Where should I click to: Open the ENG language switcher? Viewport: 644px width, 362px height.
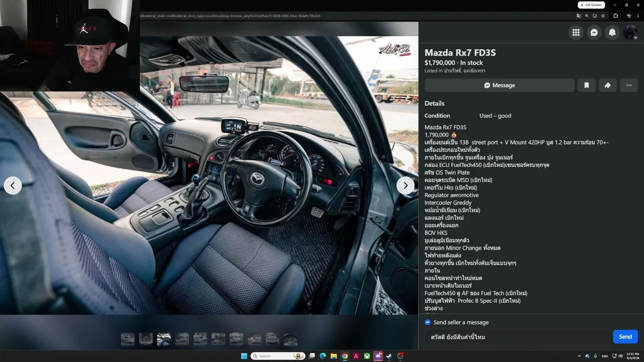605,356
